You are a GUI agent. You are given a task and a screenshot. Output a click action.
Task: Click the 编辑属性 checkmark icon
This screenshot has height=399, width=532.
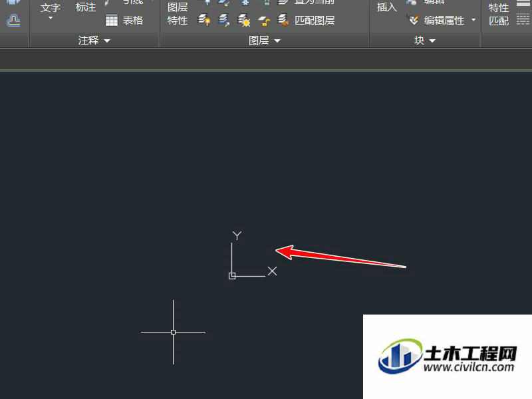point(413,21)
